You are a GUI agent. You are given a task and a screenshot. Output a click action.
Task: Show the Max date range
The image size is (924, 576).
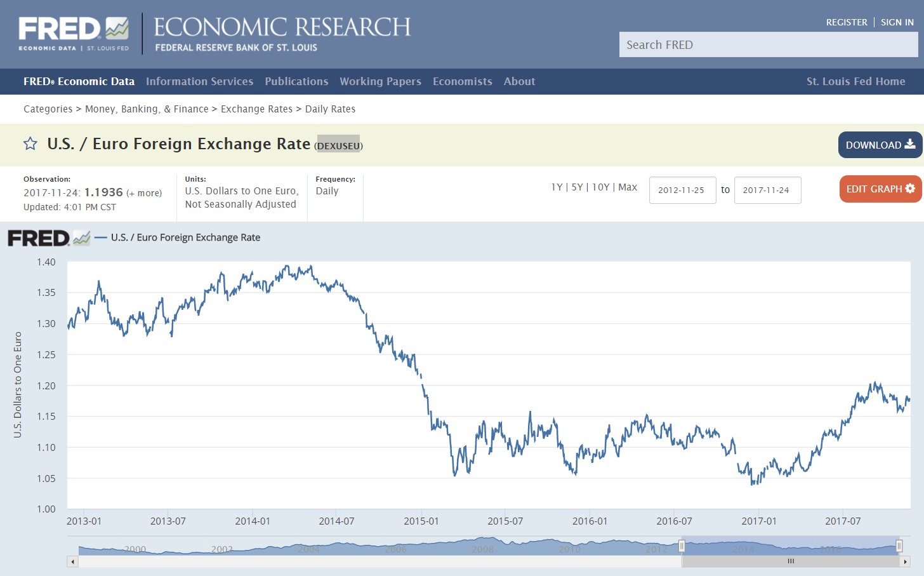point(628,187)
